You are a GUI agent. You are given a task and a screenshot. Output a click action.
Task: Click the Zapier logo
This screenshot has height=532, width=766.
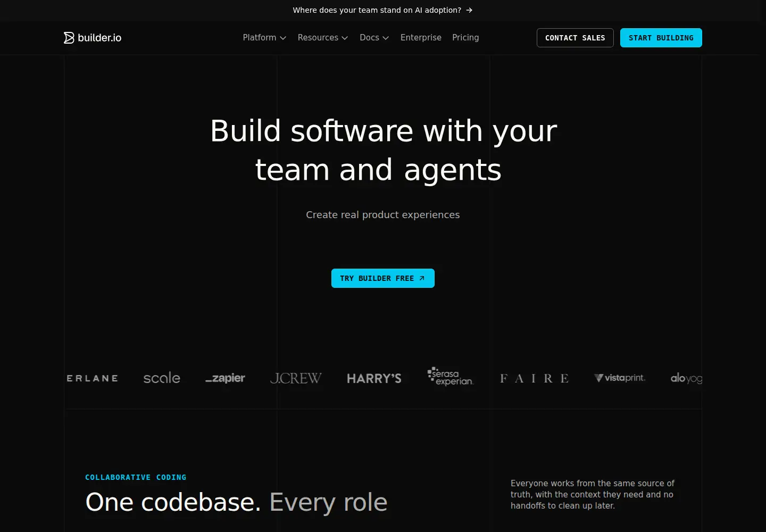coord(225,378)
